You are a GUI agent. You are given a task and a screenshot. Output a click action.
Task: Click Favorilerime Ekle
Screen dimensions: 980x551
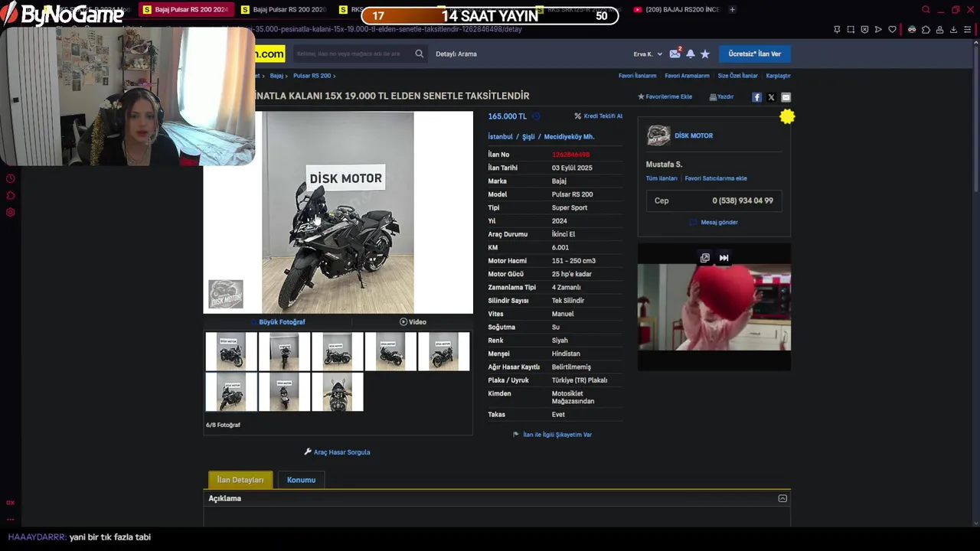click(x=665, y=97)
